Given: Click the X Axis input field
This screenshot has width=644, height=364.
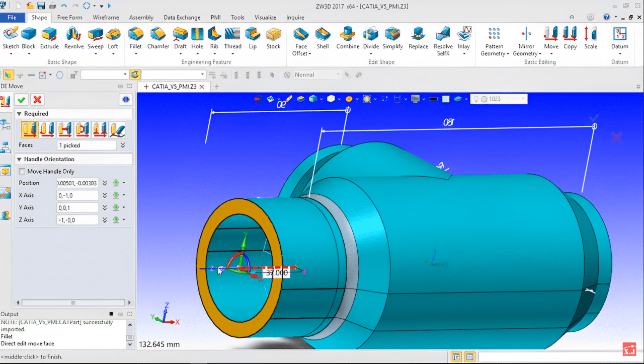Looking at the screenshot, I should pos(77,195).
